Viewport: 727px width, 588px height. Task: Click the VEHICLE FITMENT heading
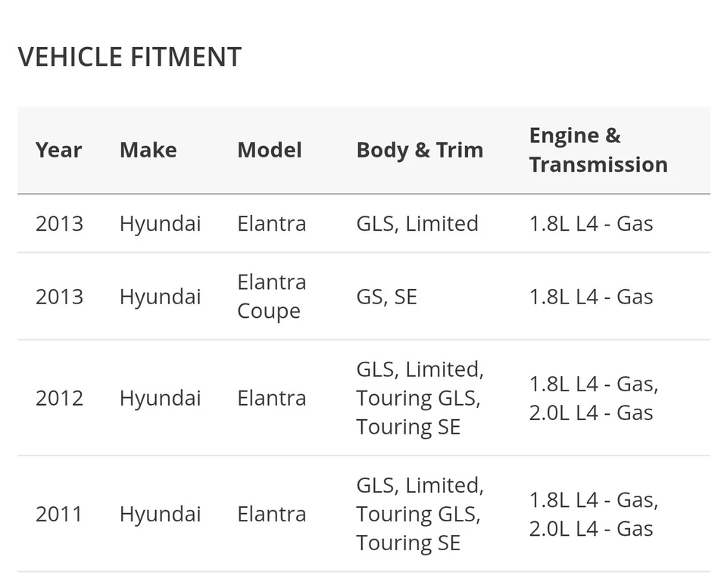click(x=129, y=57)
